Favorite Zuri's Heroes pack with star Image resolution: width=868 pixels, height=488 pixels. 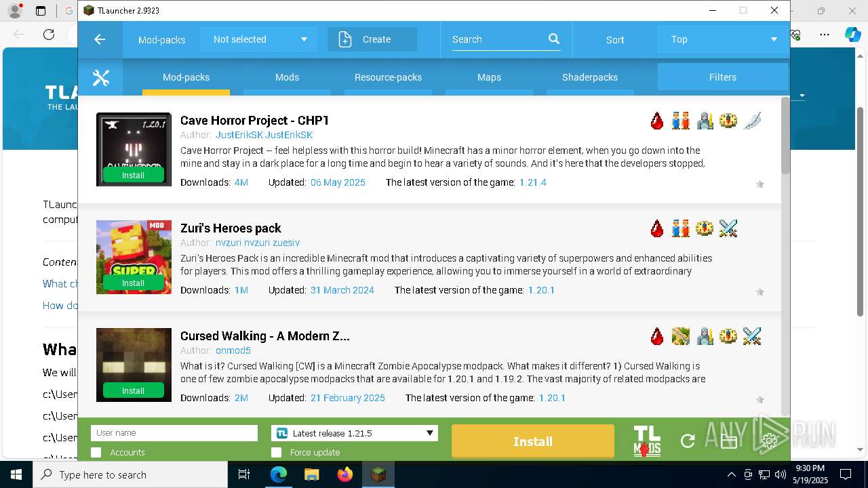760,292
